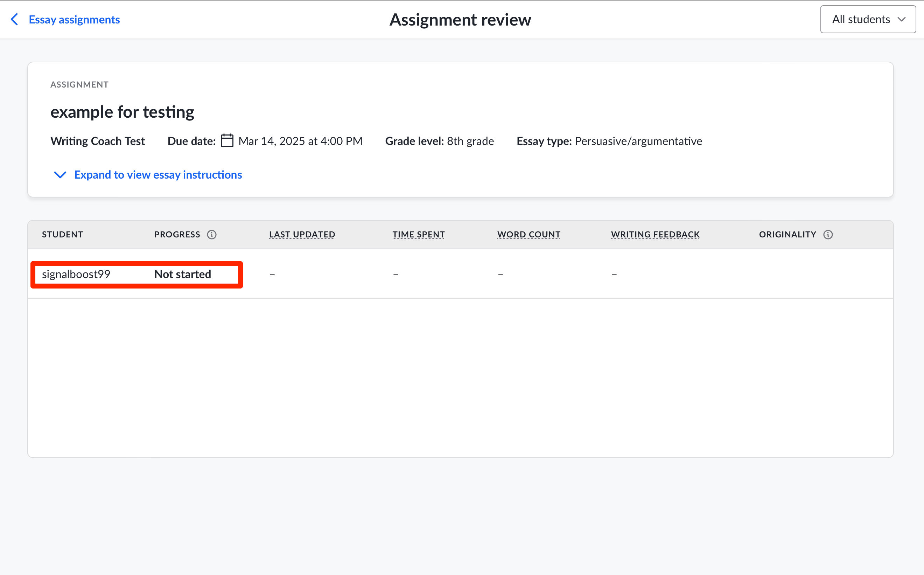This screenshot has width=924, height=575.
Task: Sort by Time Spent column
Action: point(419,235)
